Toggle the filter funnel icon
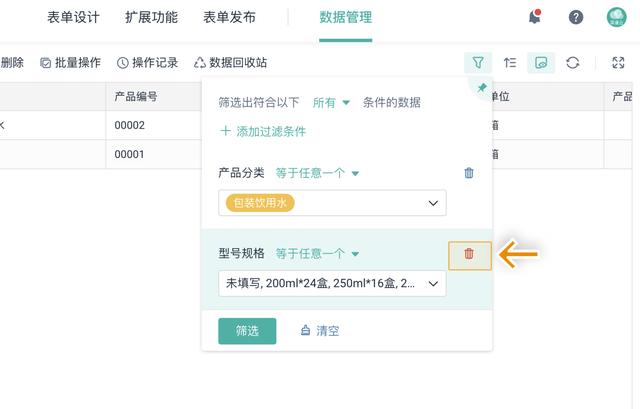This screenshot has height=409, width=640. [x=478, y=62]
